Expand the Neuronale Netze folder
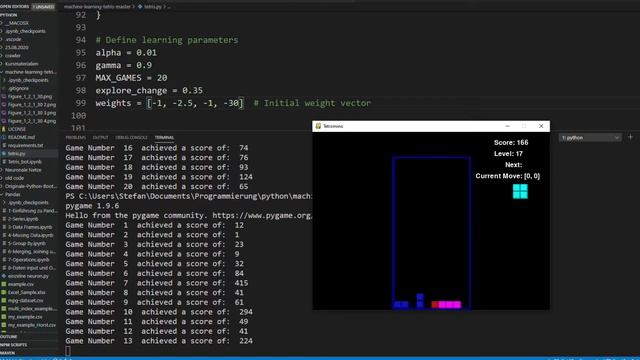 (23, 170)
